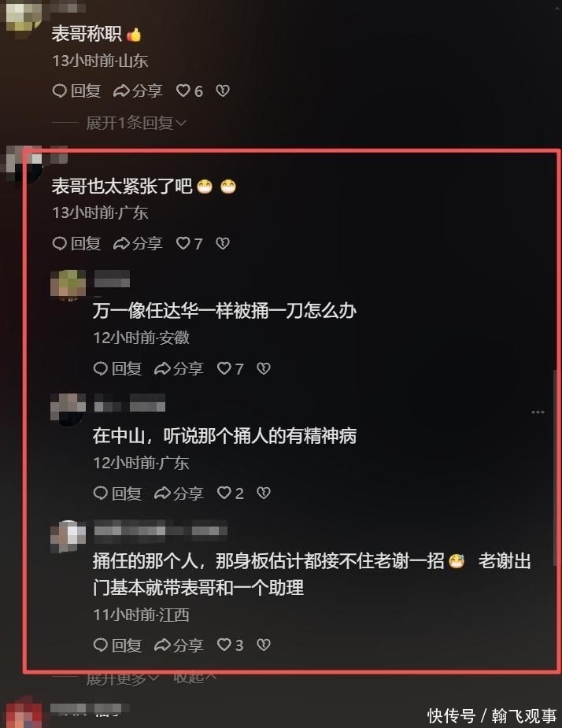
Task: Like the 任达华 stabbing comment from 安徽
Action: (x=230, y=368)
